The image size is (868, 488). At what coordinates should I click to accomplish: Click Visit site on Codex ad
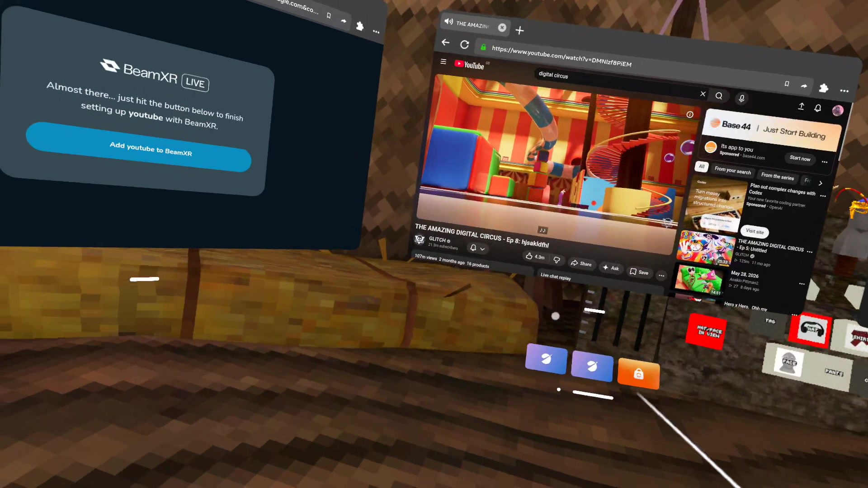[755, 231]
